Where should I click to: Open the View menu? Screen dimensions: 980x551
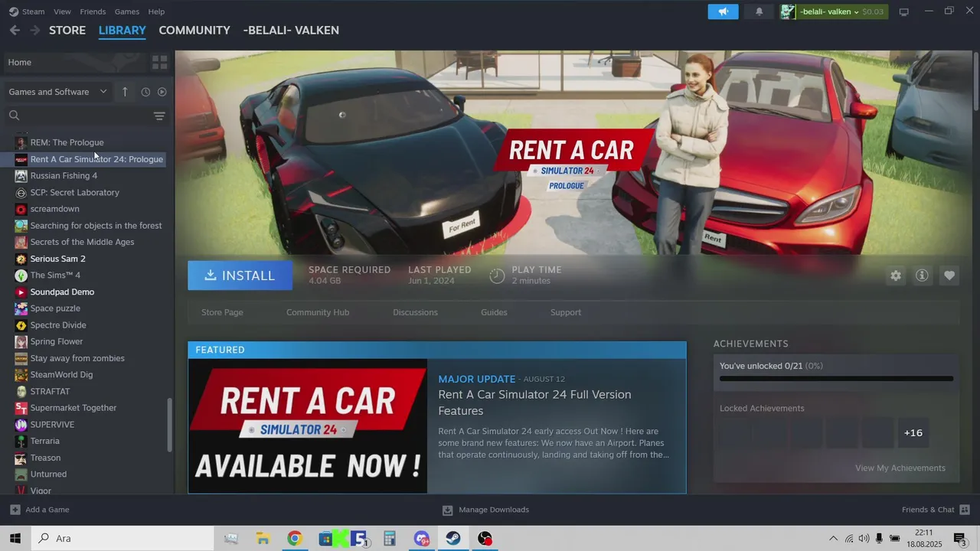tap(62, 11)
